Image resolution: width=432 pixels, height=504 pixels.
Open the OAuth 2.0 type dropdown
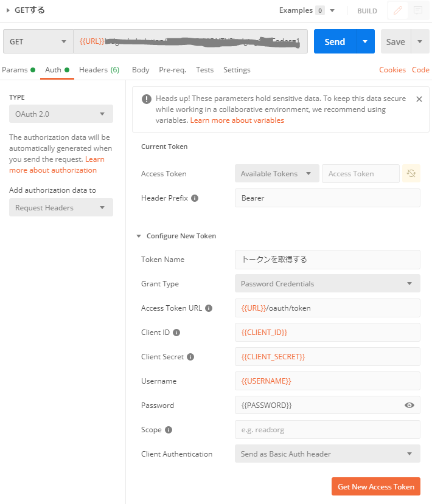[x=61, y=114]
